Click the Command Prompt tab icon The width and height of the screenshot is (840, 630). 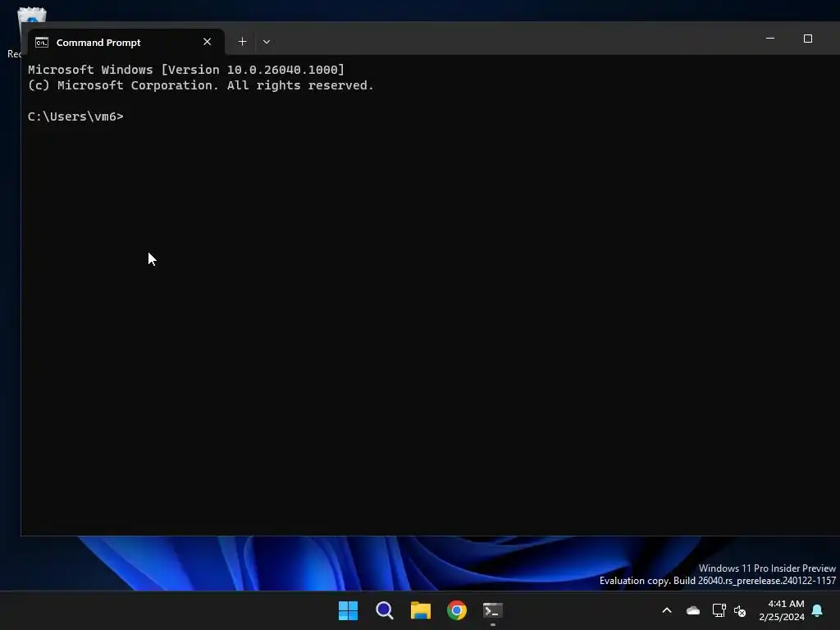point(42,43)
